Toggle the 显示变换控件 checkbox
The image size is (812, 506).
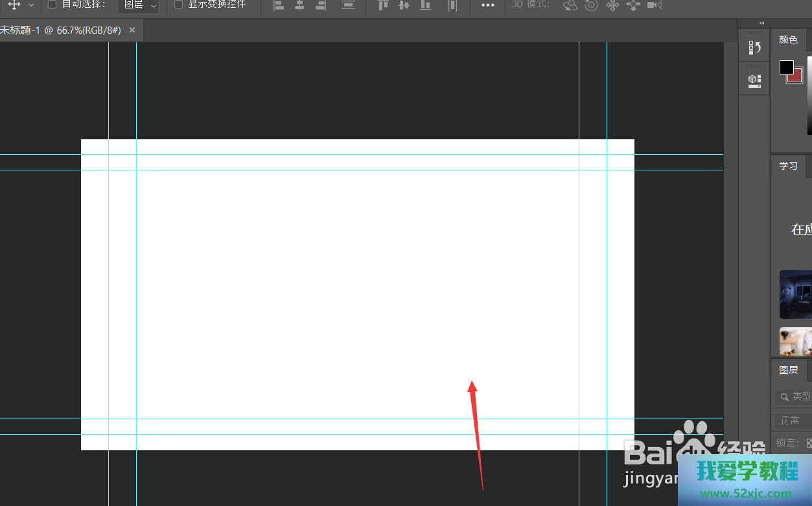click(x=179, y=5)
